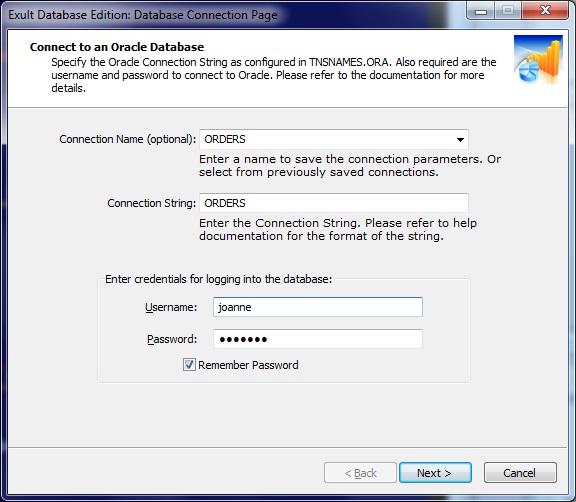Image resolution: width=576 pixels, height=502 pixels.
Task: Click the Exult chart logo icon
Action: (x=538, y=59)
